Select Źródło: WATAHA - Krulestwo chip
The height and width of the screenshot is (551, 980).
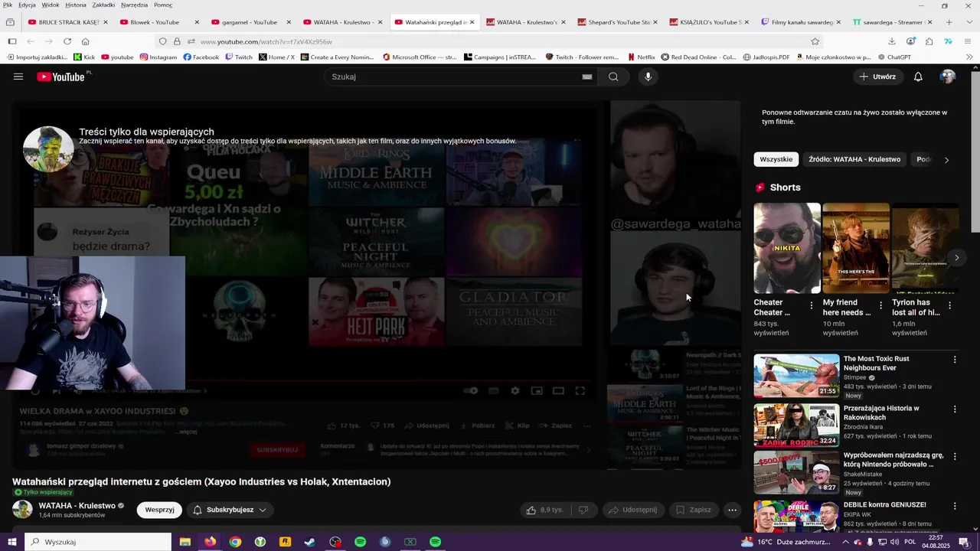(854, 159)
